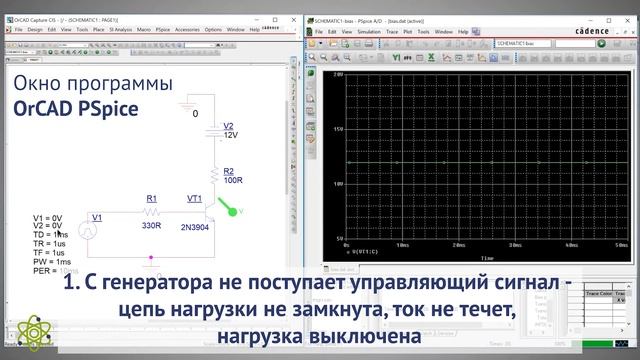The image size is (640, 360).
Task: Select the R2 label in the schematic
Action: pyautogui.click(x=229, y=171)
